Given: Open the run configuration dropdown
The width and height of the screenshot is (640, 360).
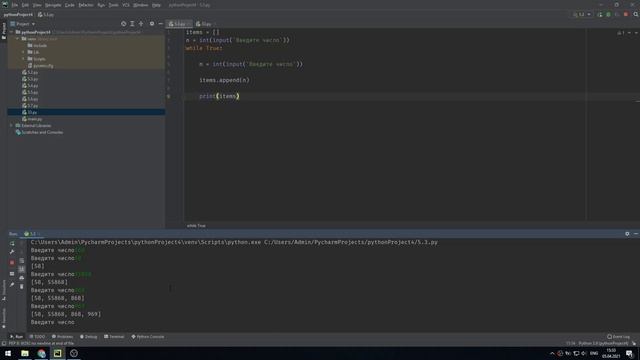Looking at the screenshot, I should 582,14.
